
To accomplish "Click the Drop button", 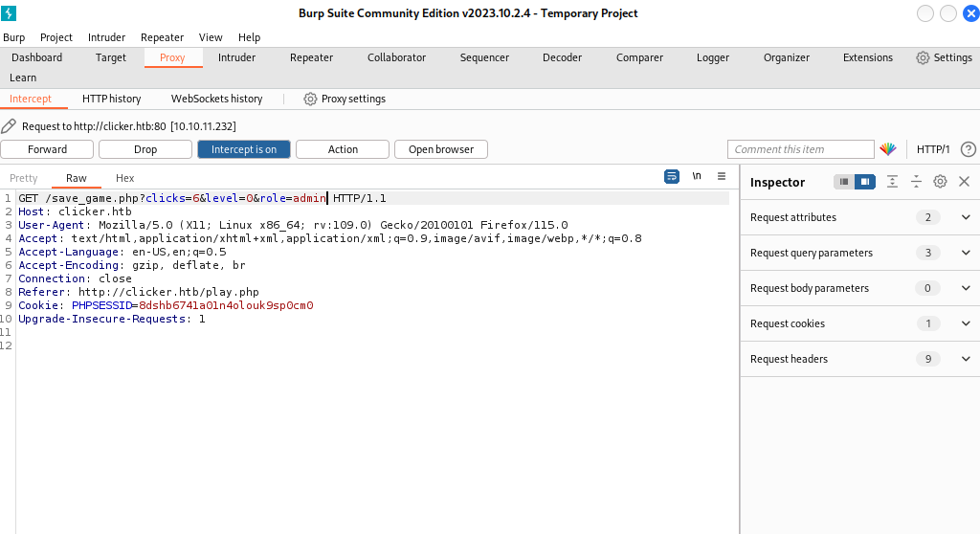I will (145, 149).
